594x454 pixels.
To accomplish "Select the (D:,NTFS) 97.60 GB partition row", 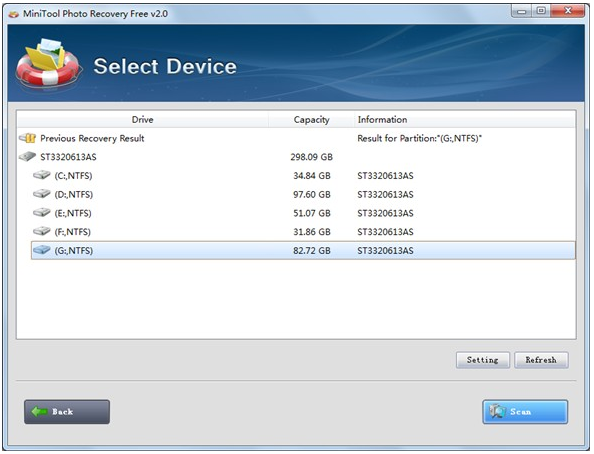I will point(303,194).
